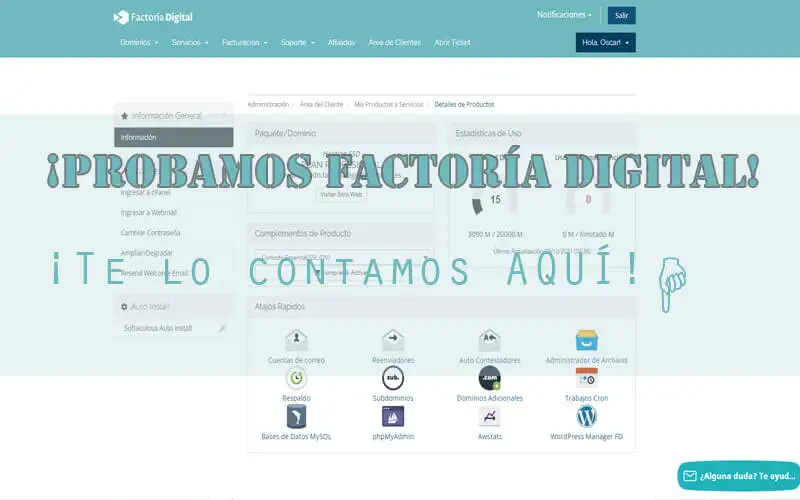The image size is (800, 500).
Task: Open the Hola, Oscar! user menu
Action: pyautogui.click(x=606, y=42)
